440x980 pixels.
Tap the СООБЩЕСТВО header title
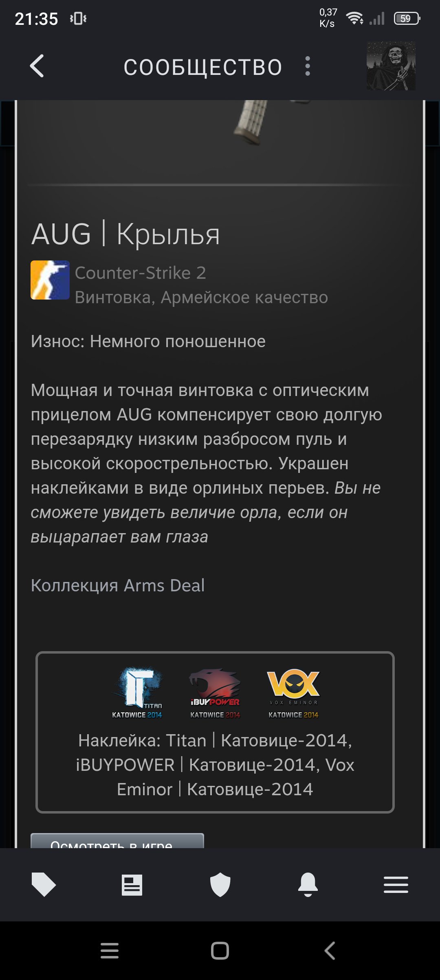203,67
